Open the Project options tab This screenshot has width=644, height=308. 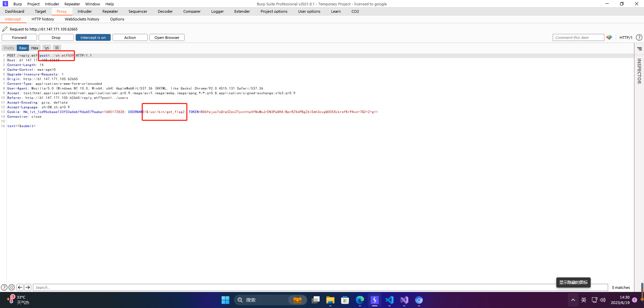click(274, 11)
